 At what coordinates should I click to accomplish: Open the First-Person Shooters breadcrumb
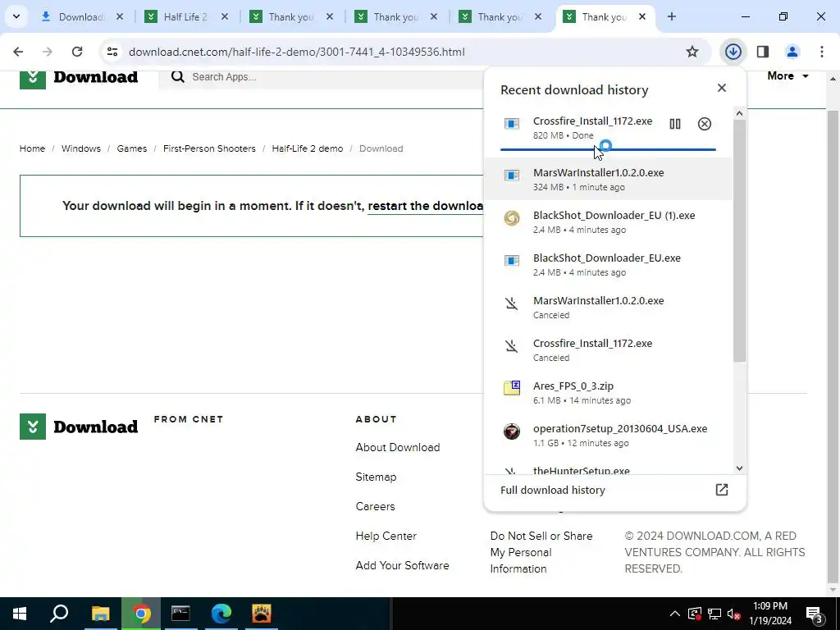coord(209,148)
